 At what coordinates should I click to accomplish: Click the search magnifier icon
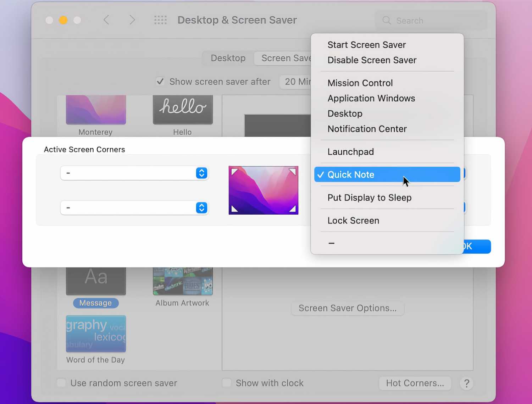[x=387, y=20]
